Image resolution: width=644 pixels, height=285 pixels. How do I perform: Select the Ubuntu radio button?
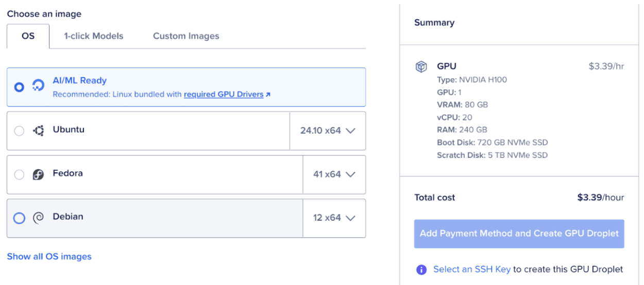(19, 131)
